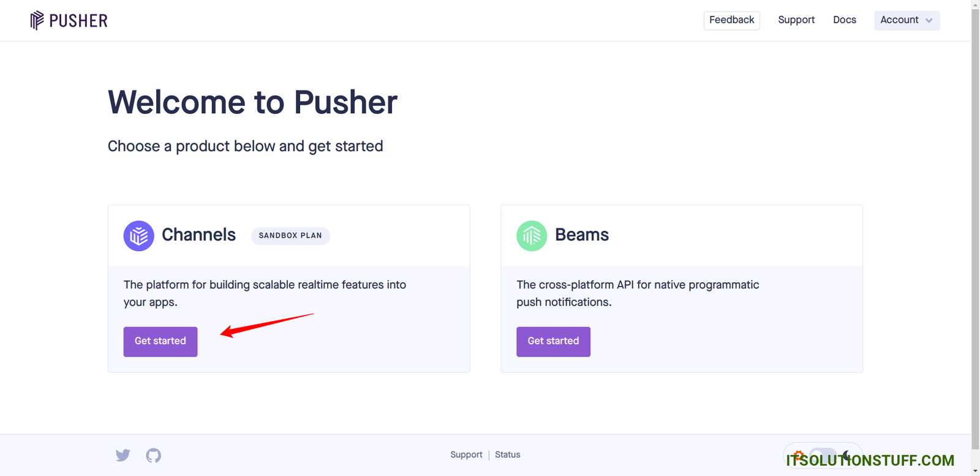Open the footer Status link

click(508, 455)
